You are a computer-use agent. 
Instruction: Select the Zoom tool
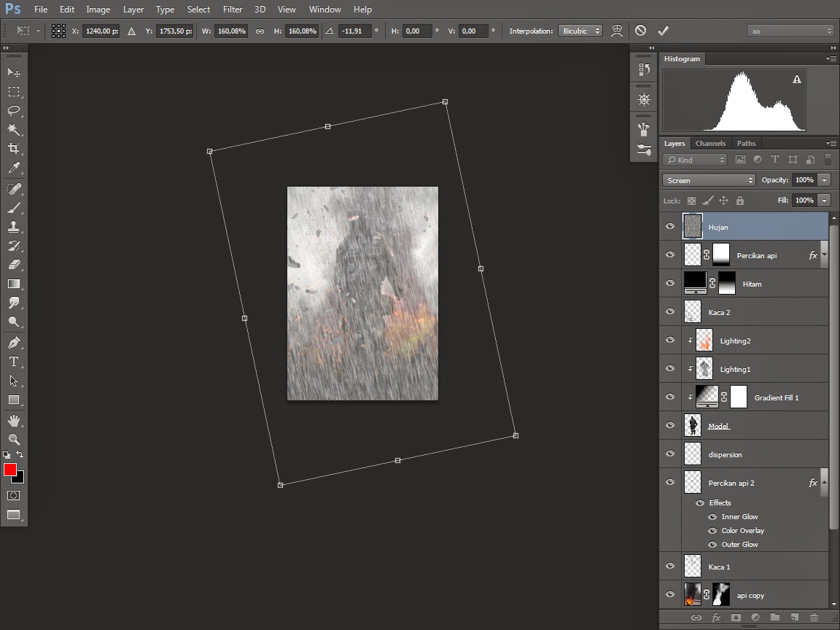point(14,440)
